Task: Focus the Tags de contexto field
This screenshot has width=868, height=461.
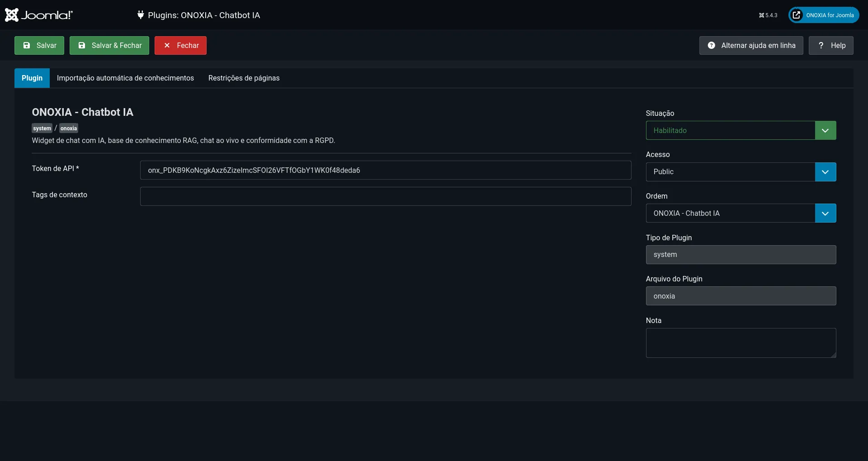Action: coord(386,196)
